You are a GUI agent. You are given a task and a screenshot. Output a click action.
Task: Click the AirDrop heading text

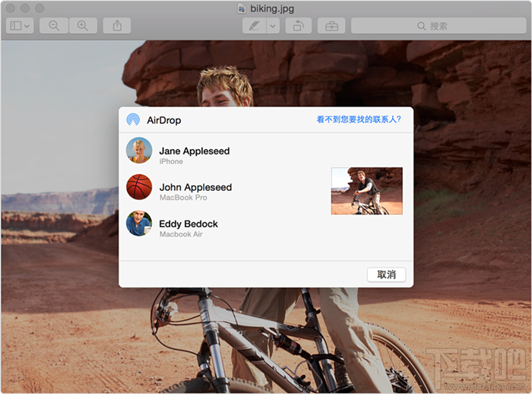[x=164, y=120]
